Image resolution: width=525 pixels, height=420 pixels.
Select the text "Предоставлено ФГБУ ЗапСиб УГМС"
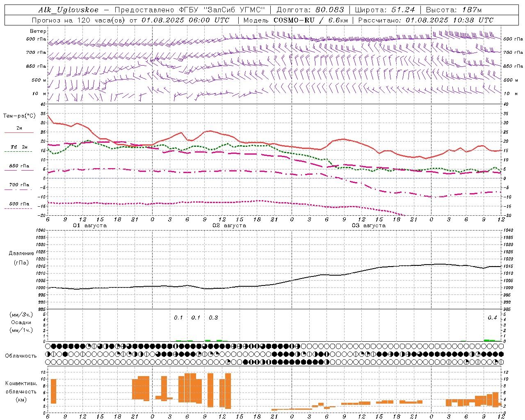pos(189,10)
